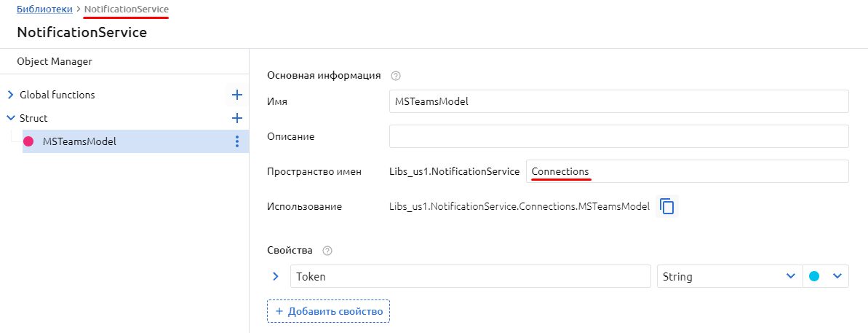868x333 pixels.
Task: Click the plus icon next to Global functions
Action: [236, 95]
